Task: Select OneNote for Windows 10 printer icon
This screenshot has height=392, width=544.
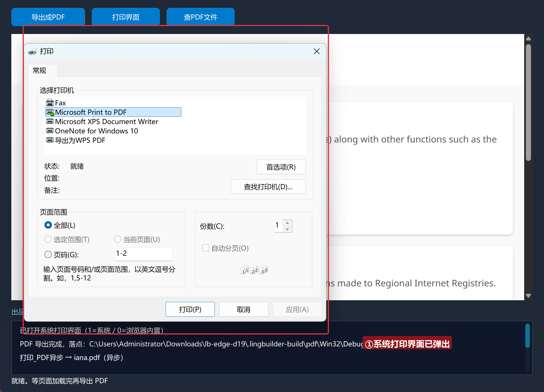Action: 50,131
